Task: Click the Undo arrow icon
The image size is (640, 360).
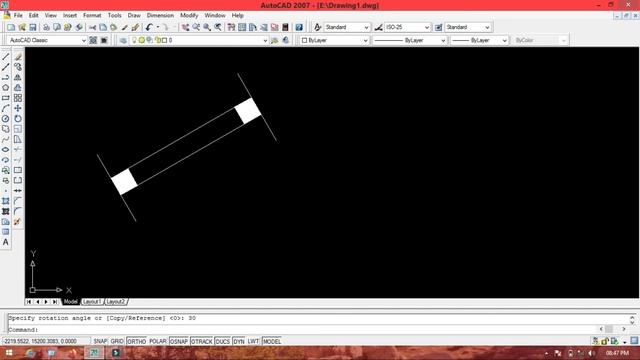Action: [x=149, y=27]
